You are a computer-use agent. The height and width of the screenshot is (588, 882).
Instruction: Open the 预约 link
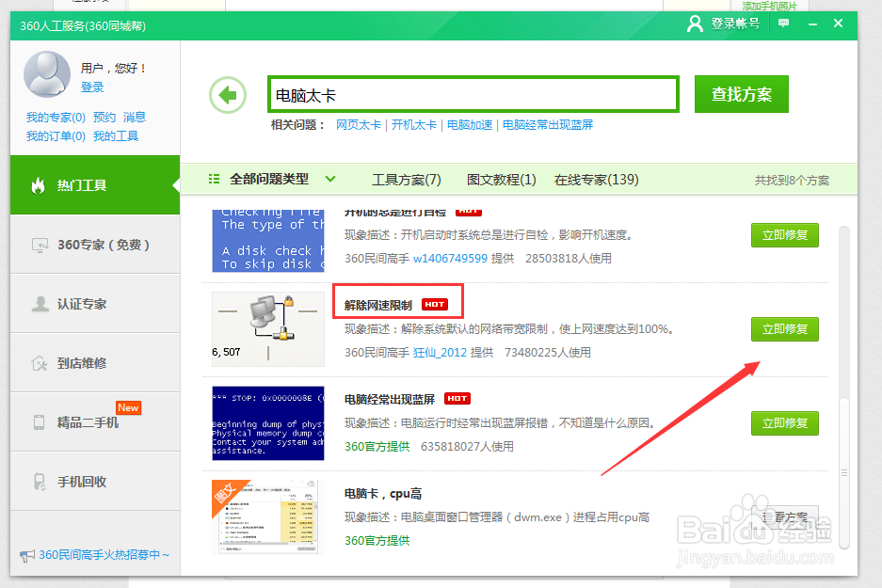[x=104, y=117]
